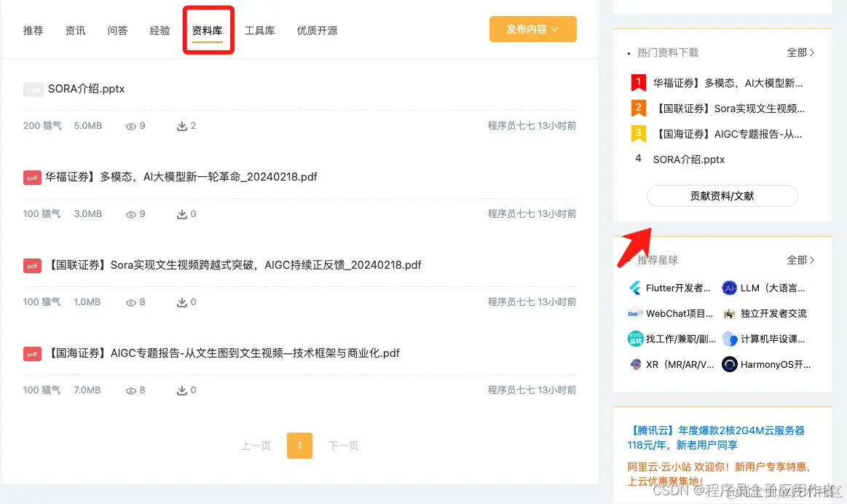Screen dimensions: 847x504
Task: Click the view eye icon in SORA介绍 row
Action: click(130, 127)
